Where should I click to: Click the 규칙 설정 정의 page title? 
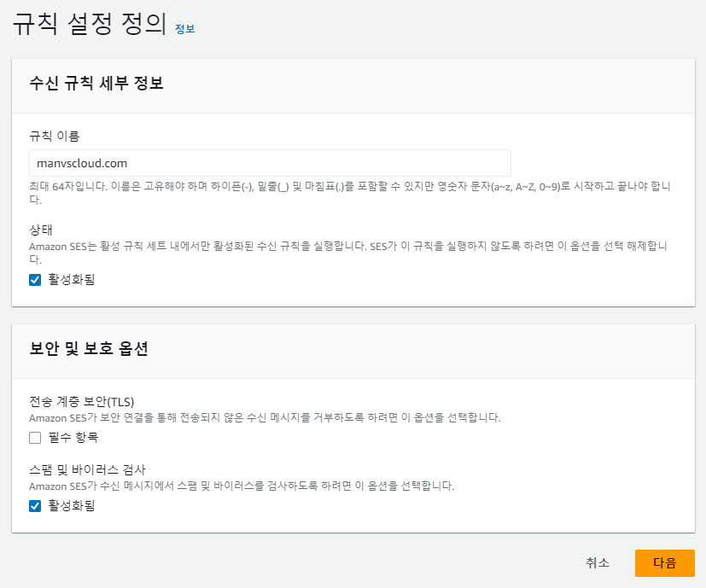point(89,25)
